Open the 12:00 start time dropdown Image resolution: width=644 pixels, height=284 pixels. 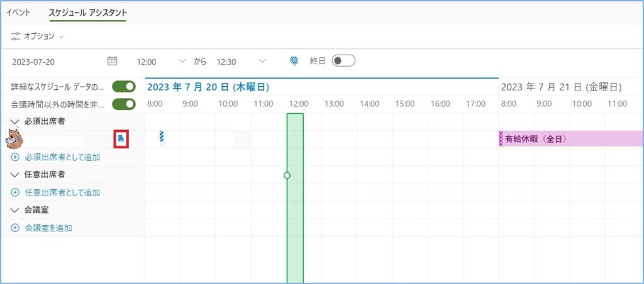click(x=182, y=61)
